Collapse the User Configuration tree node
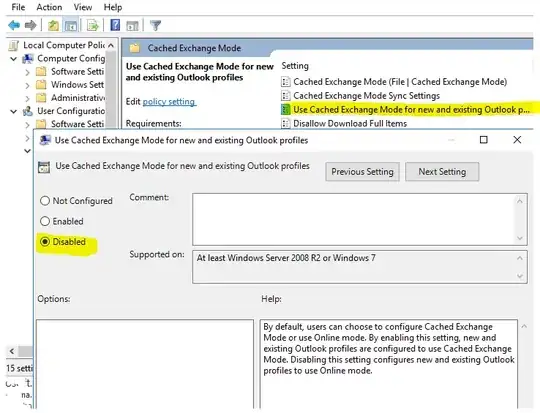 (13, 111)
